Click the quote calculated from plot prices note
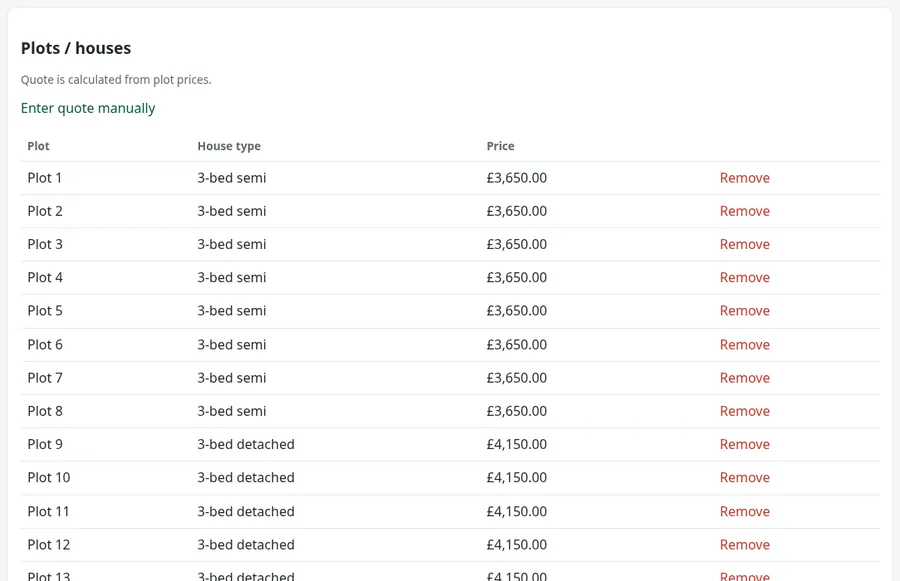Screen dimensions: 900x581 click(116, 80)
